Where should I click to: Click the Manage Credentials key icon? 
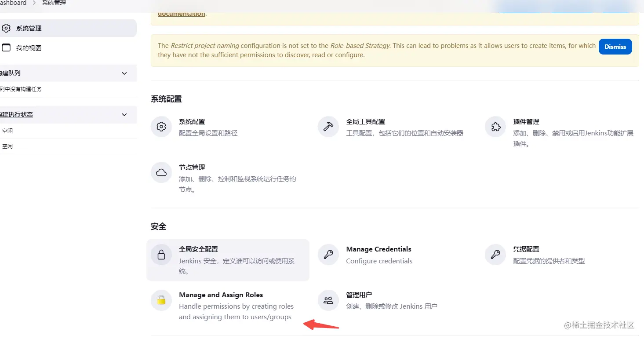[x=328, y=254]
